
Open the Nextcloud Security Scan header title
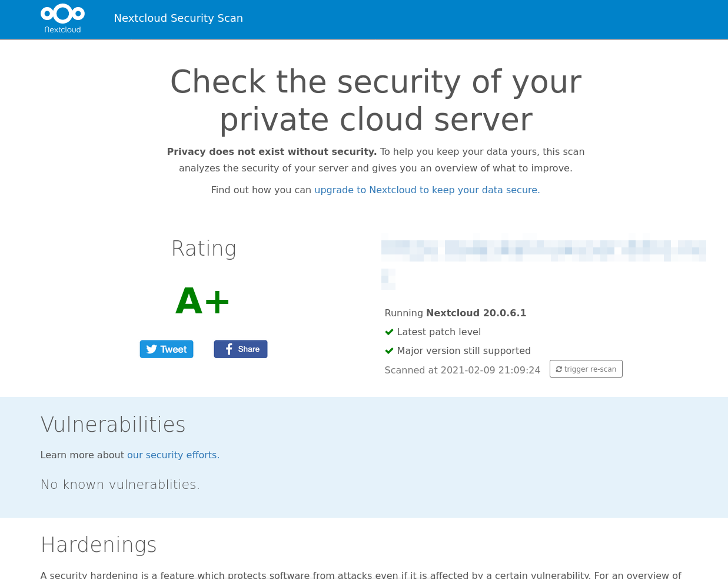(178, 18)
